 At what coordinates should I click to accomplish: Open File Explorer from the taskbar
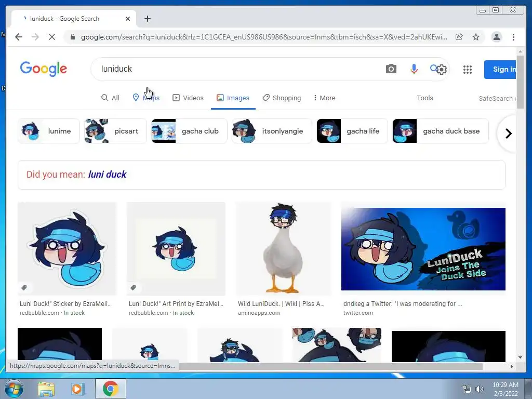point(46,389)
